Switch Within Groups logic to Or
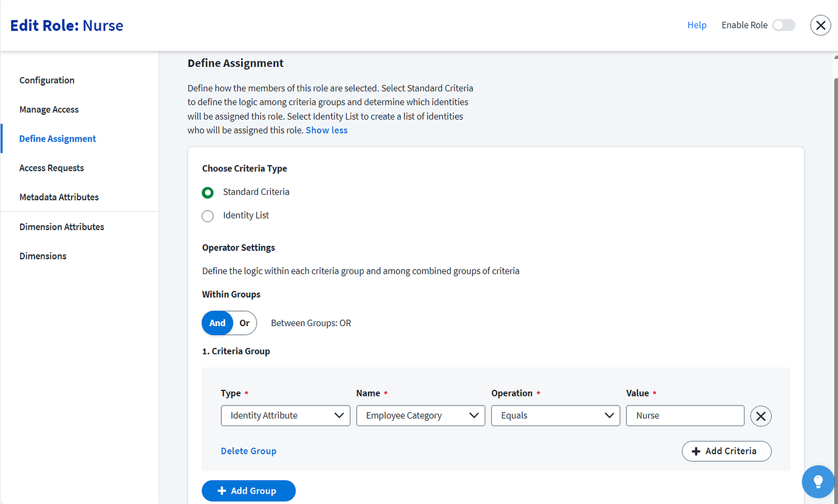 pos(245,323)
